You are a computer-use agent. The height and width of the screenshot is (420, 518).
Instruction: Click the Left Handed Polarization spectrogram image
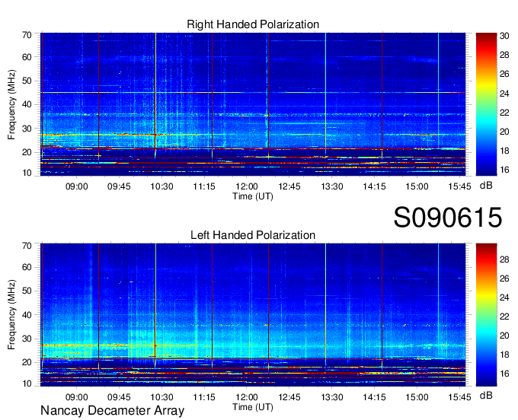(x=253, y=315)
